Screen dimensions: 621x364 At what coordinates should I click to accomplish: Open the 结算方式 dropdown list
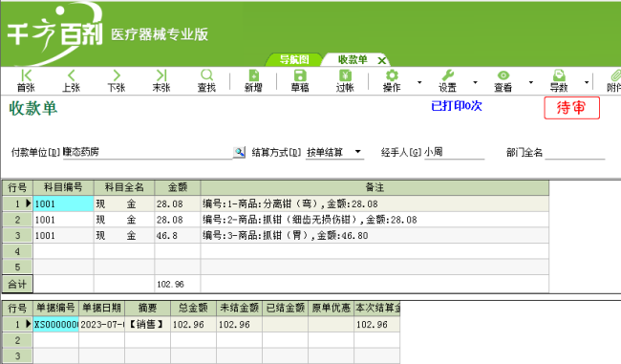point(358,152)
